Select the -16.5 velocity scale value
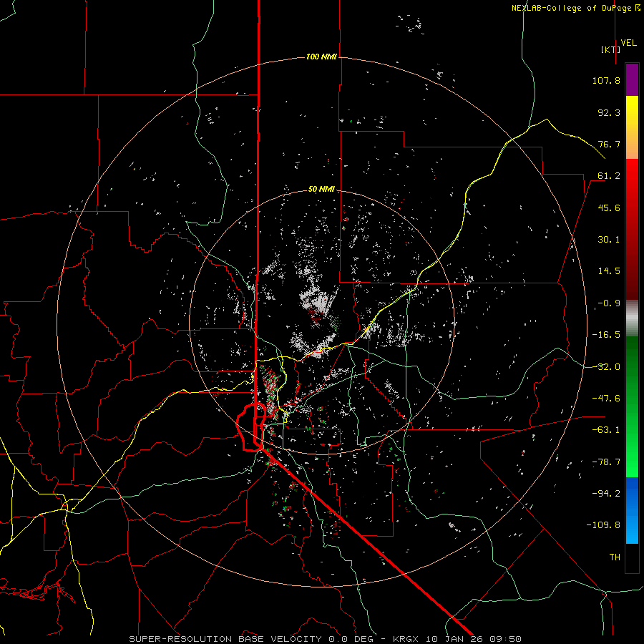 (606, 335)
